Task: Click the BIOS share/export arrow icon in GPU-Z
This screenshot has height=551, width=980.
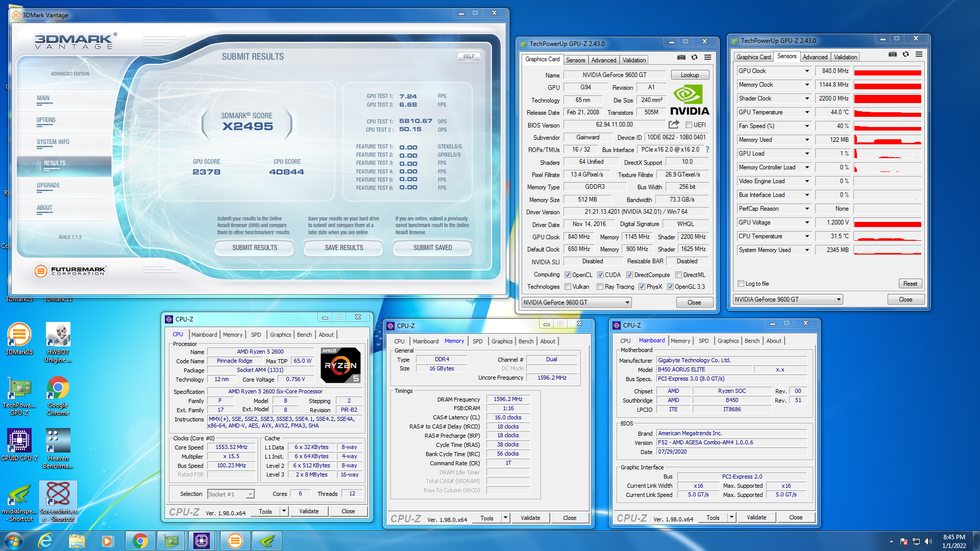Action: point(674,124)
